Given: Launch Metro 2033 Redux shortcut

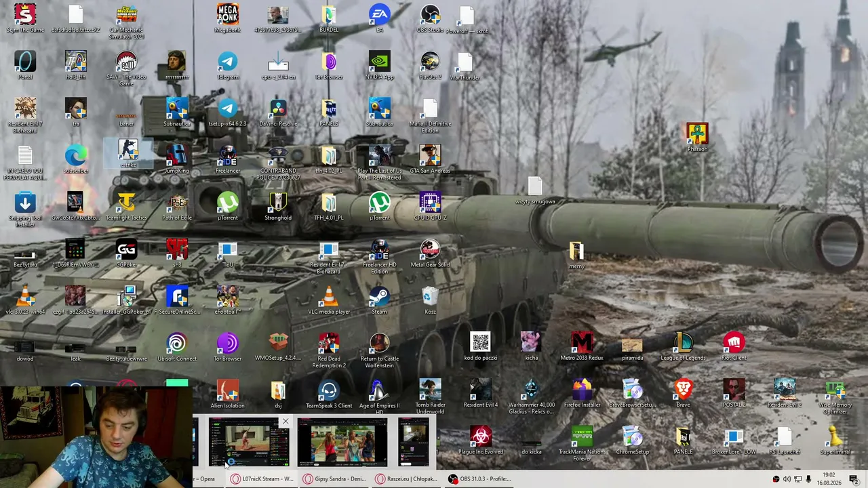Looking at the screenshot, I should coord(581,346).
